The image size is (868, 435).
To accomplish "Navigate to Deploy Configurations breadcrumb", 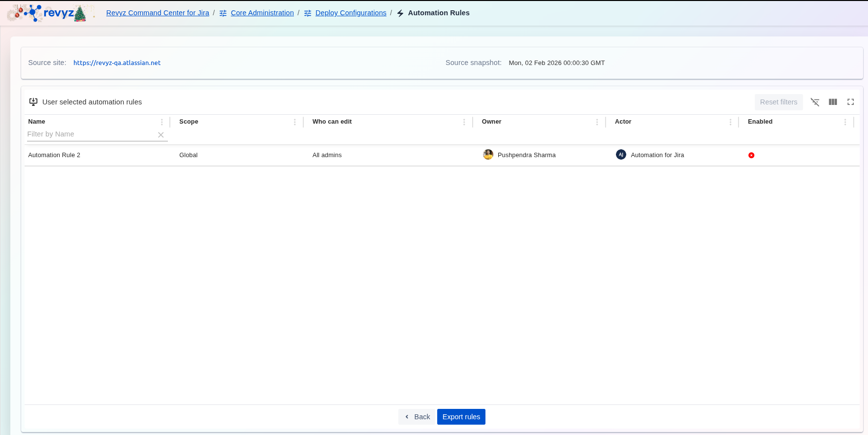I will [x=351, y=13].
